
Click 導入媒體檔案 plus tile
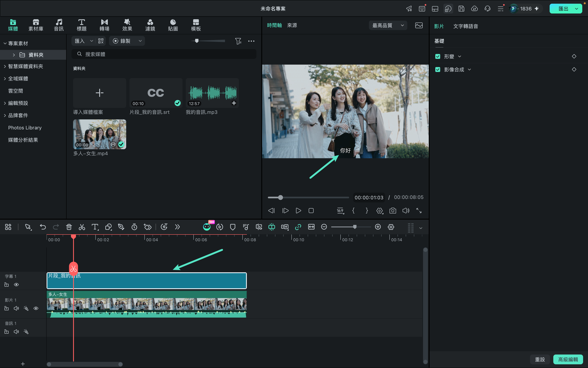(x=99, y=93)
